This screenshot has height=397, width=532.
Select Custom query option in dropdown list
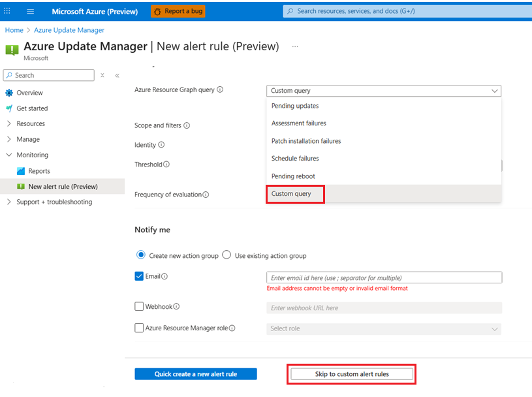point(292,194)
